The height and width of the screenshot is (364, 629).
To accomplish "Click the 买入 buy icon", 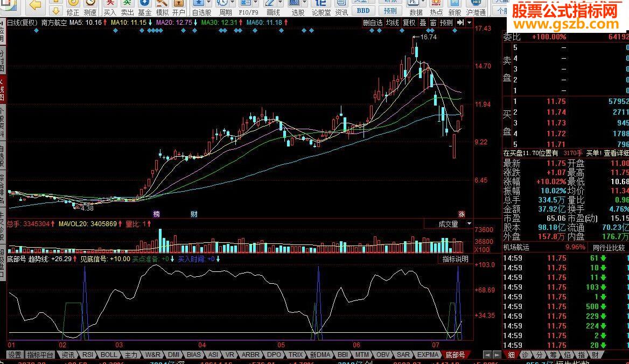I will 109,7.
